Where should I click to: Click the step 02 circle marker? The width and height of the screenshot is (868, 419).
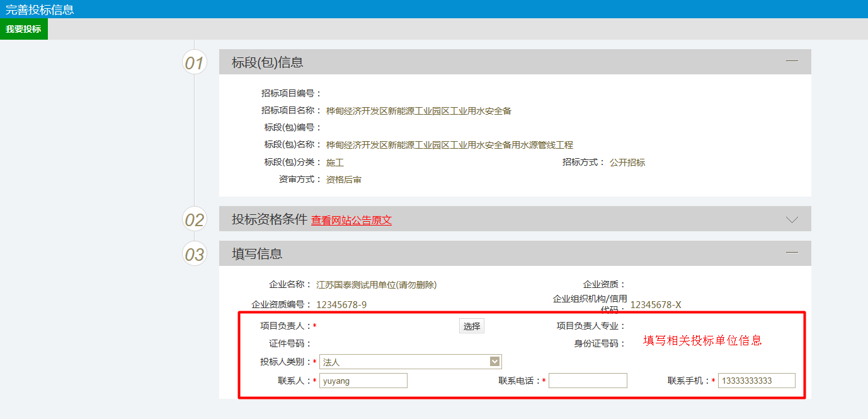click(195, 220)
